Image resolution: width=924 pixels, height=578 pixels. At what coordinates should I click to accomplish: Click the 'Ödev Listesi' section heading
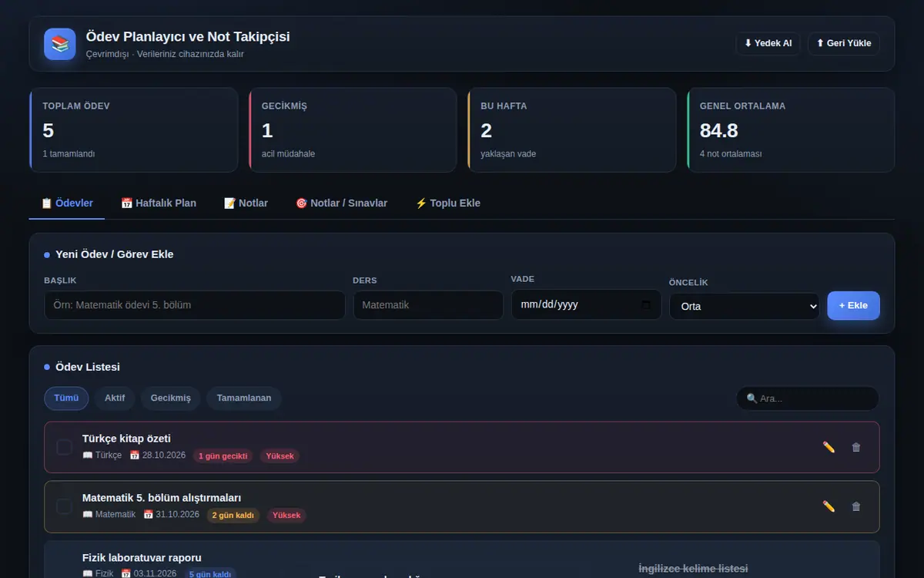[88, 367]
